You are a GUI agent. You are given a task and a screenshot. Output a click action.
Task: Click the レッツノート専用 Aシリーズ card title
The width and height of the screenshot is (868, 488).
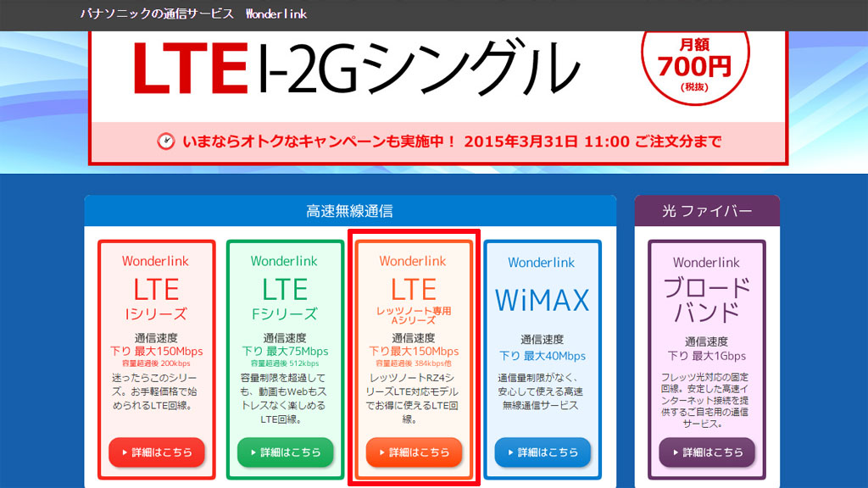(x=414, y=301)
